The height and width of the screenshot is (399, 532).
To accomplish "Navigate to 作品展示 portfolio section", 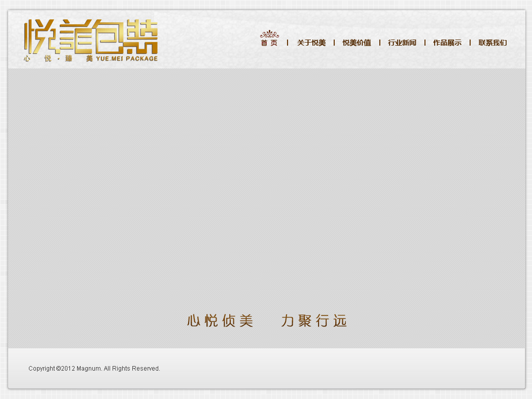I will [x=447, y=43].
